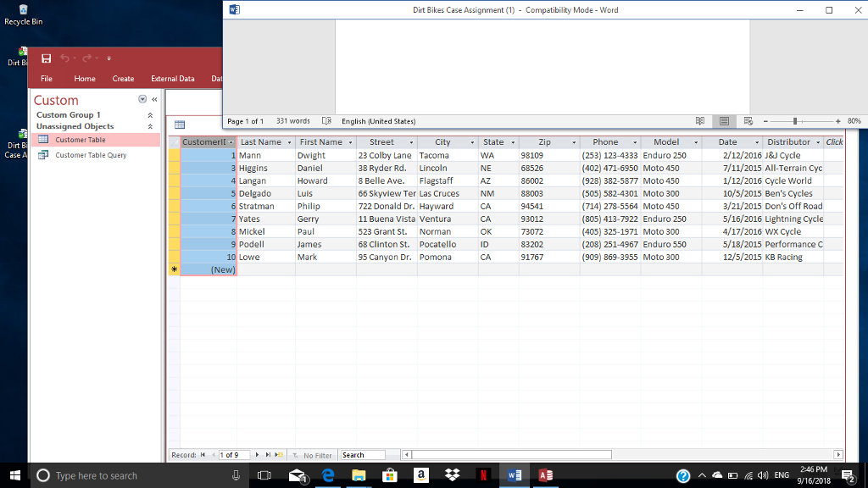Open the Custom navigation pane menu arrow
Screen dimensions: 868x488
pos(142,99)
